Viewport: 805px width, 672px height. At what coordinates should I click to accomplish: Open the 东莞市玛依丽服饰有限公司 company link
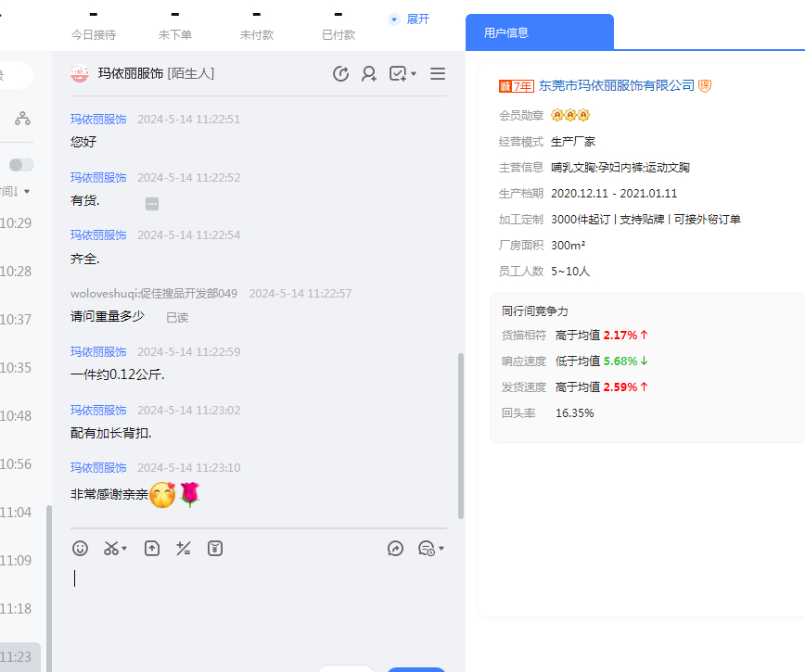coord(617,85)
